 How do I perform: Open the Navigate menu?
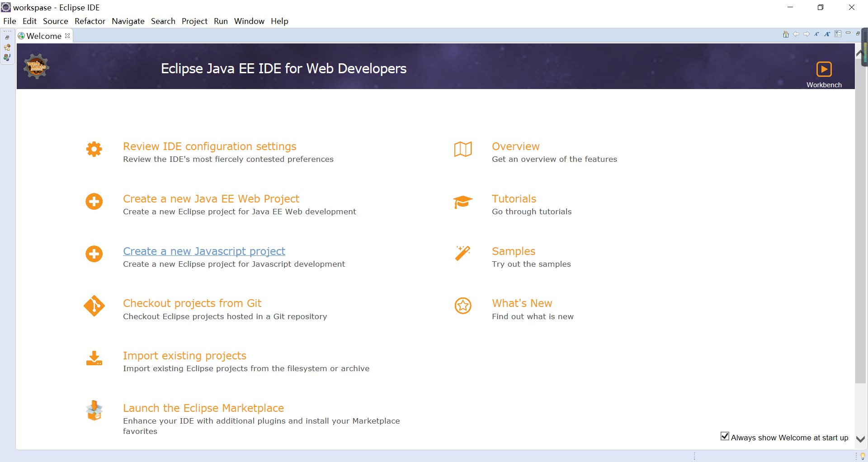pos(128,21)
